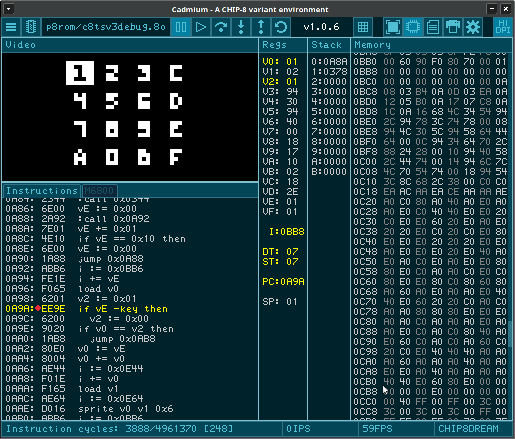The width and height of the screenshot is (515, 439).
Task: Restart emulation with the reset icon
Action: click(281, 27)
